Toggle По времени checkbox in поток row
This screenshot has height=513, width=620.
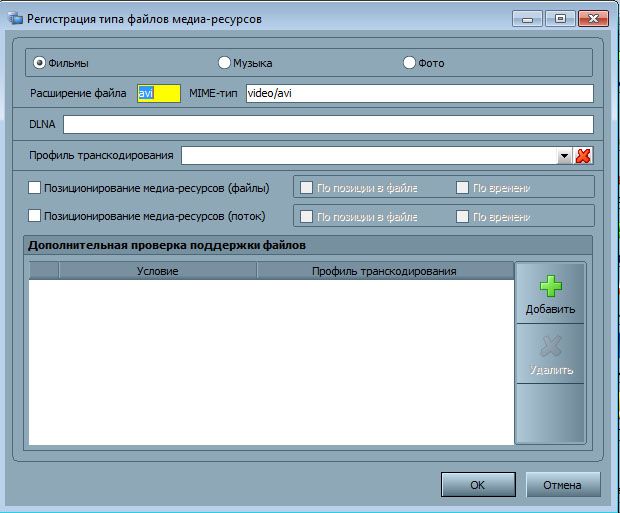462,216
